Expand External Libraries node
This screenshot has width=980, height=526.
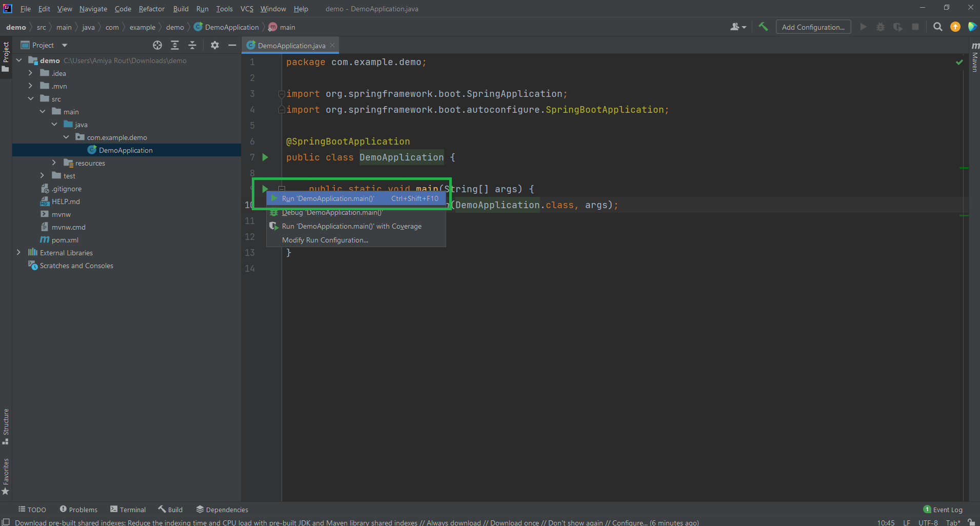click(x=19, y=253)
